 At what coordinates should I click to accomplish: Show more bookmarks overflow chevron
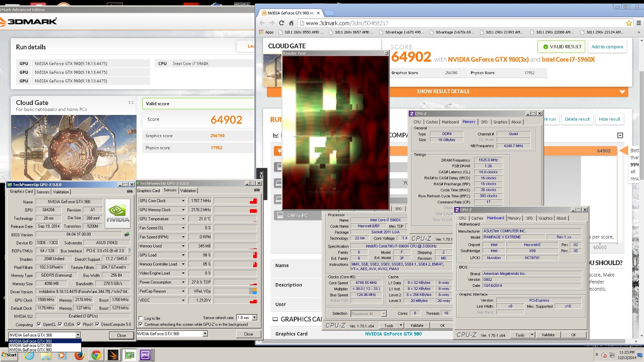(x=639, y=32)
